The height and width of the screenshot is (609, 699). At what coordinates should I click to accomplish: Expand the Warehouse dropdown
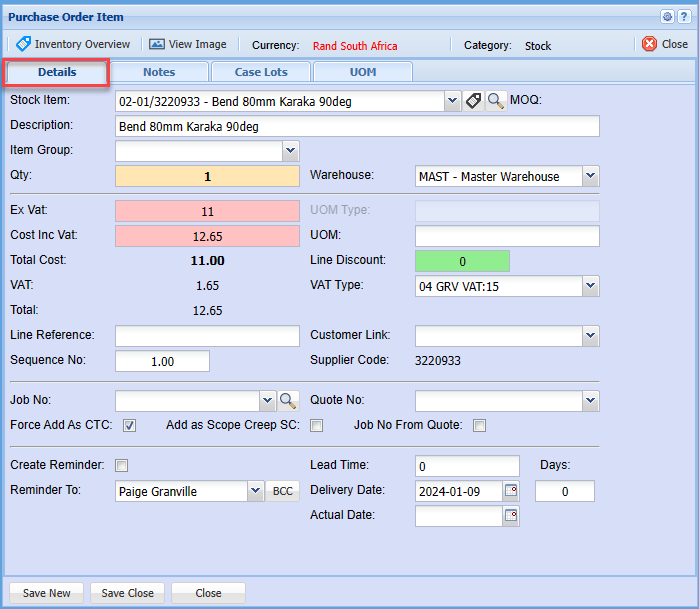click(x=589, y=176)
